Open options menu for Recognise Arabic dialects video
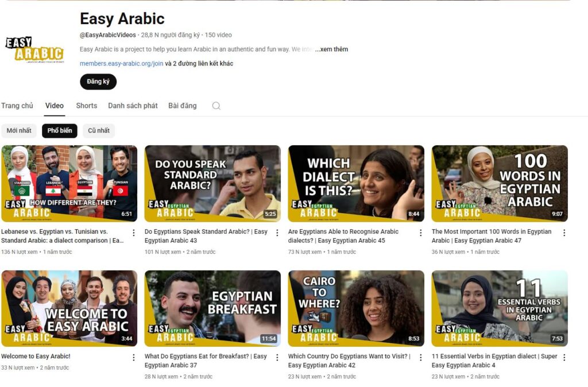The width and height of the screenshot is (588, 387). (x=421, y=233)
